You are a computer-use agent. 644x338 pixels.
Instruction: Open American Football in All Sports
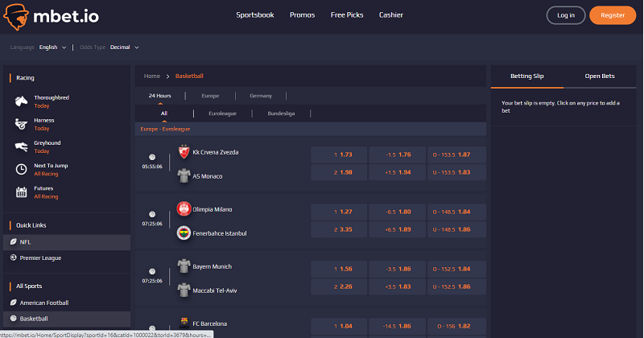coord(67,303)
